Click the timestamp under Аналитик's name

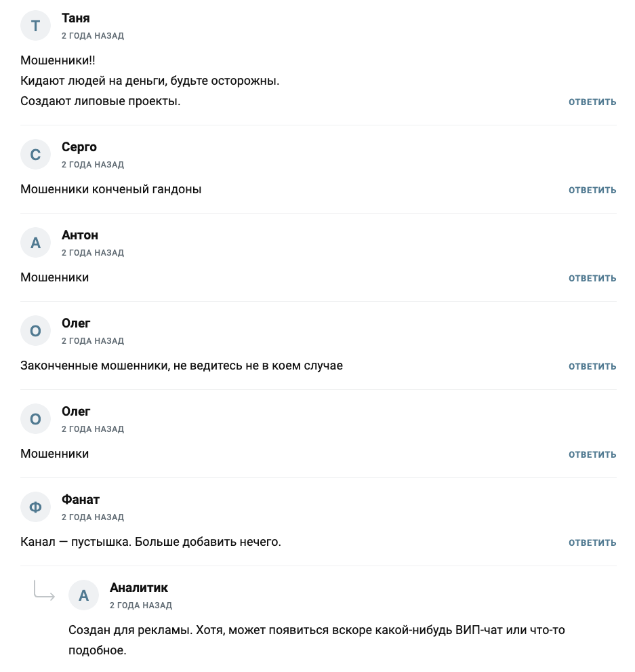[x=141, y=606]
